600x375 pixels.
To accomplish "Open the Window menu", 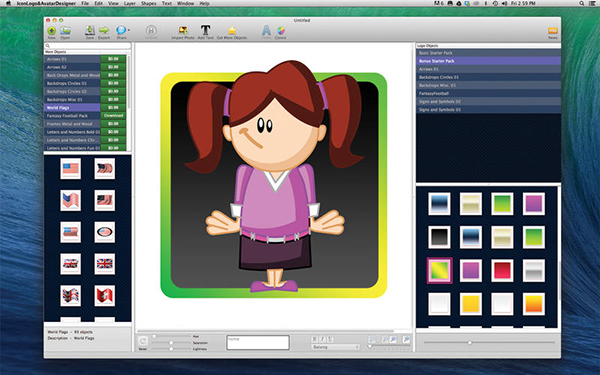I will (186, 3).
